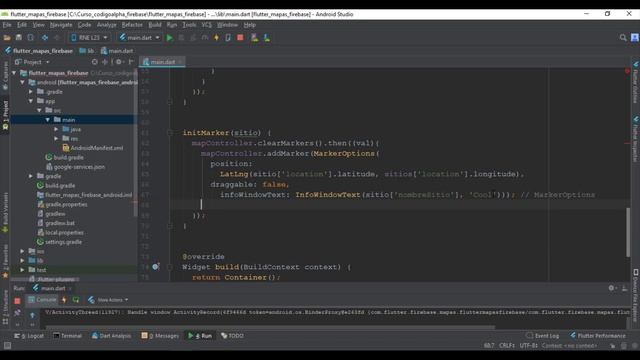The width and height of the screenshot is (640, 360).
Task: Open the Dart Analysis tool window
Action: [x=111, y=336]
